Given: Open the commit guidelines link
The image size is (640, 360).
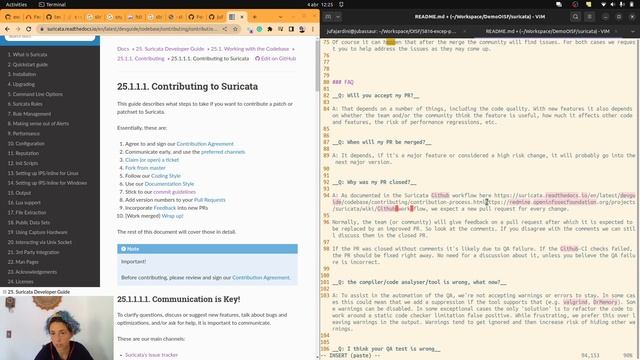Looking at the screenshot, I should click(174, 192).
